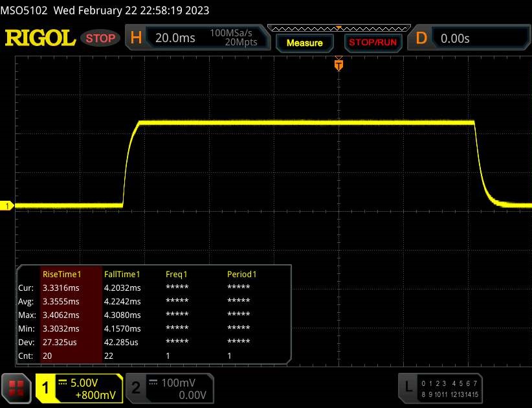Select the 20Mpts memory depth readout
This screenshot has height=408, width=532.
(241, 42)
